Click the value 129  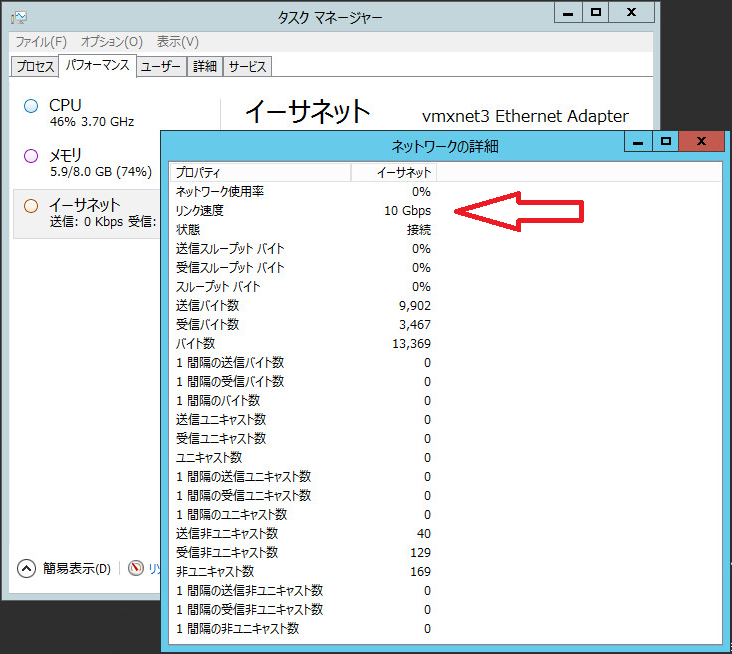pyautogui.click(x=421, y=553)
